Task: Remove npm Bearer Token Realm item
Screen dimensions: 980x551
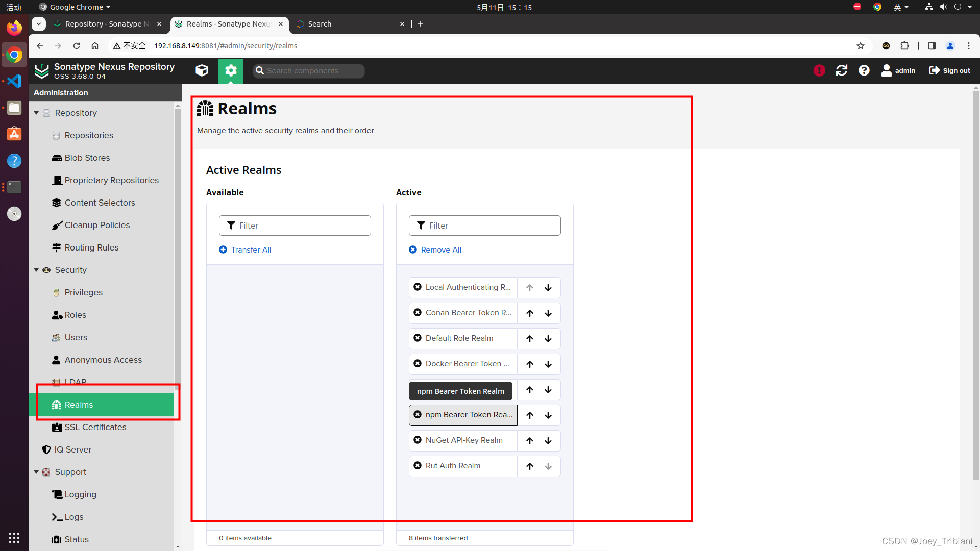Action: pyautogui.click(x=418, y=415)
